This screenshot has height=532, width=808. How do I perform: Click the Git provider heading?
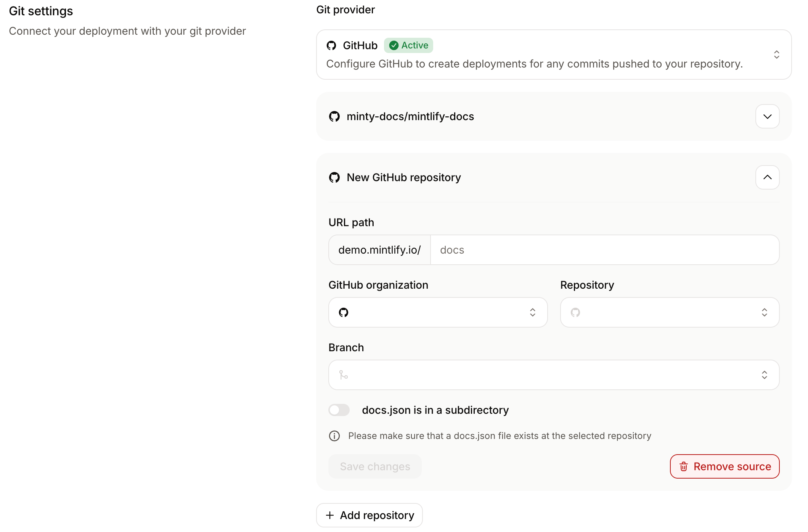click(x=345, y=10)
